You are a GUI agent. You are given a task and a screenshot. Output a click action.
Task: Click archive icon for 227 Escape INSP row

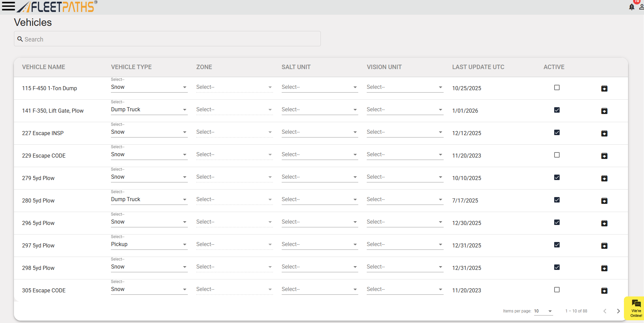[604, 133]
